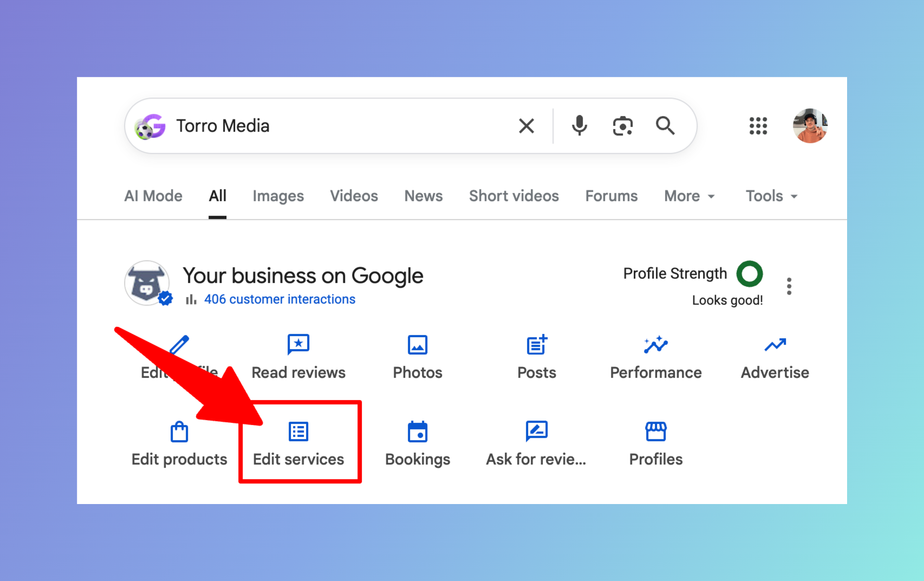Screen dimensions: 924x581
Task: Switch to the Images tab
Action: click(x=278, y=196)
